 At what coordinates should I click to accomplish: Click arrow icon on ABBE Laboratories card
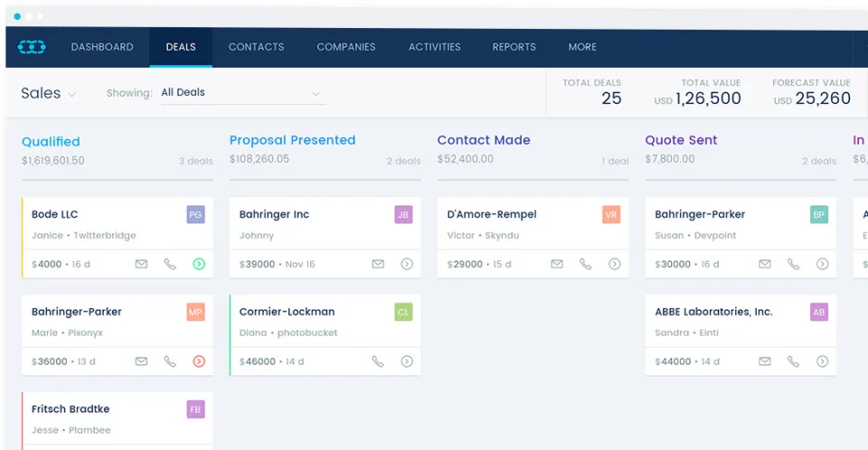point(823,361)
